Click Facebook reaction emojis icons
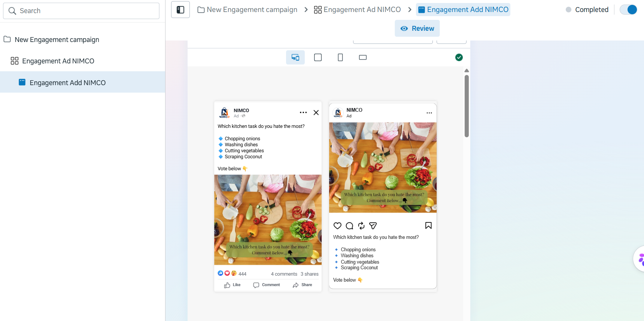The image size is (644, 321). [x=227, y=273]
